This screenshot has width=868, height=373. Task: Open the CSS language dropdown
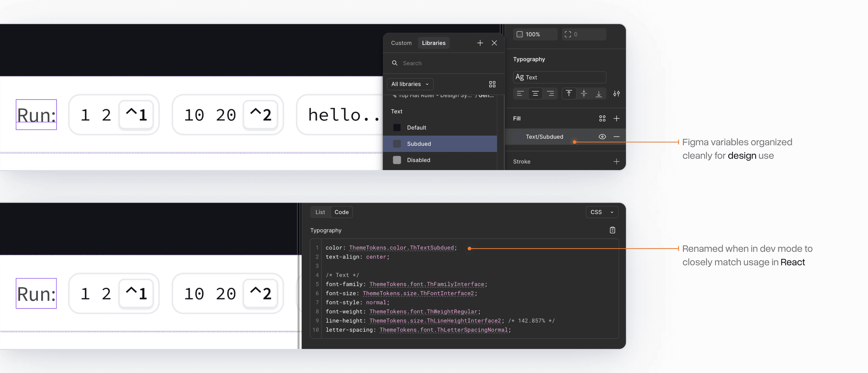(602, 212)
